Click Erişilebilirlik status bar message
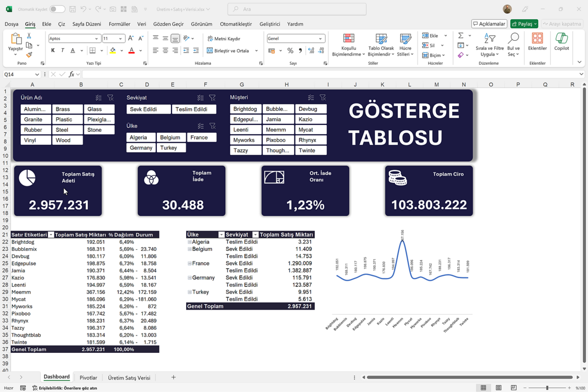 coord(64,388)
